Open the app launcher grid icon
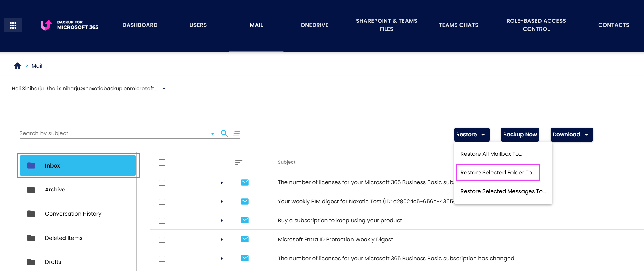This screenshot has width=644, height=271. (13, 25)
